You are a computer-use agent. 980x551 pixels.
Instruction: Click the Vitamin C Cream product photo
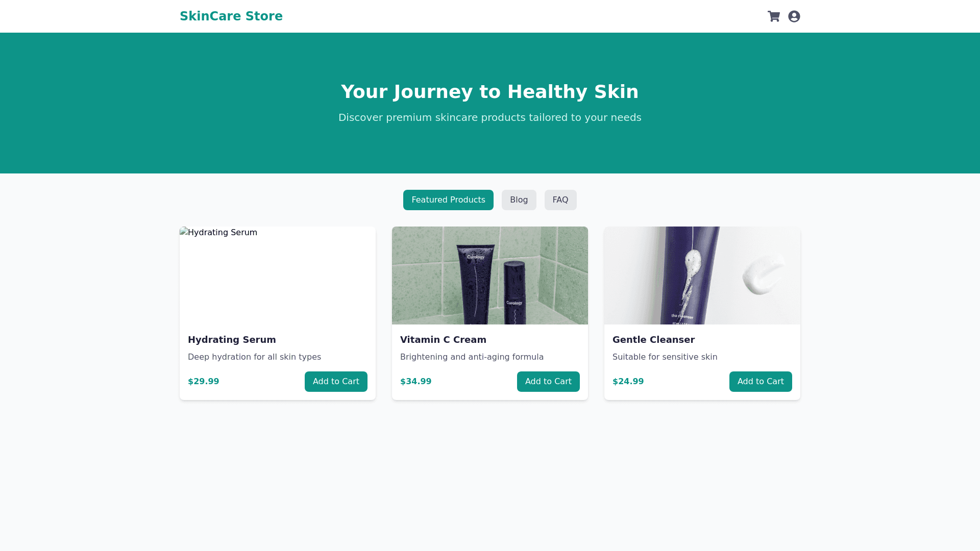click(x=489, y=275)
